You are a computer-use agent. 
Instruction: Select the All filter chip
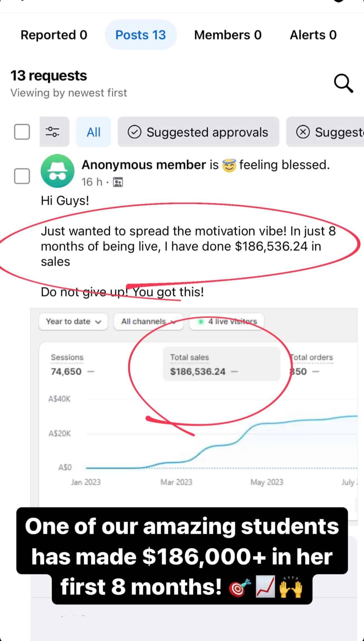click(x=93, y=132)
